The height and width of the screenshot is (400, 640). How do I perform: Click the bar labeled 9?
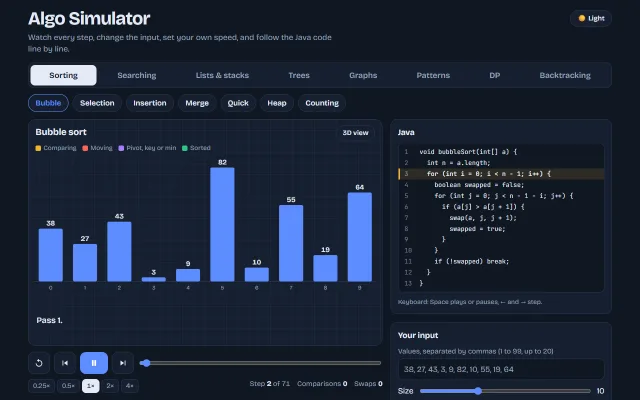point(188,275)
